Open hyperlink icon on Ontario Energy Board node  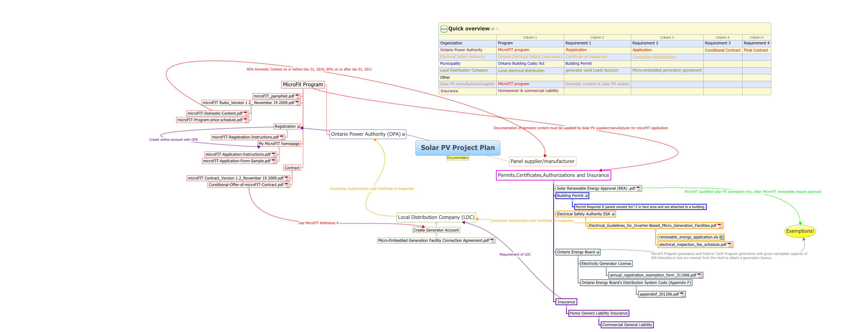coord(598,252)
